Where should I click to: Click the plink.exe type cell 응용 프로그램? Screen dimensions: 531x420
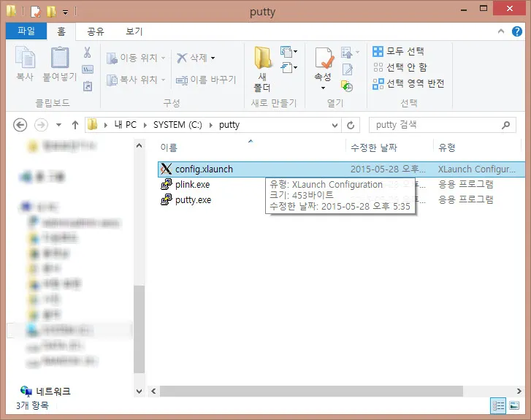coord(466,184)
